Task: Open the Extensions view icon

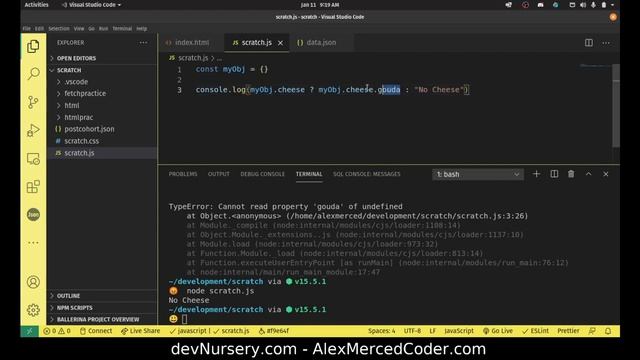Action: tap(33, 187)
